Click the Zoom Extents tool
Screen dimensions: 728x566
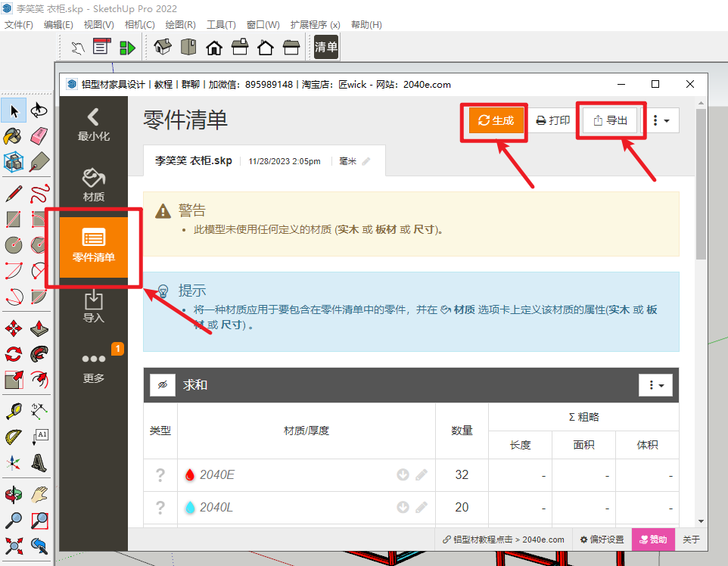coord(13,545)
